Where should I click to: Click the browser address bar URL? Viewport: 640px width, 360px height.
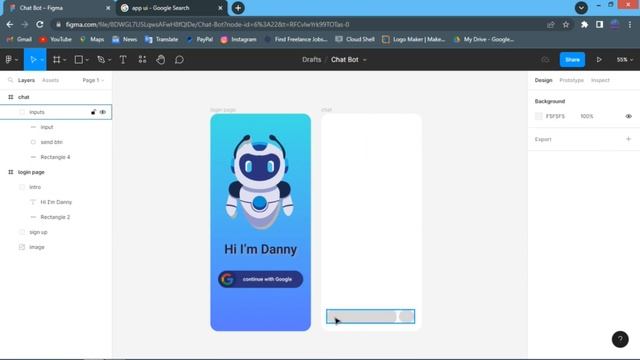(207, 24)
